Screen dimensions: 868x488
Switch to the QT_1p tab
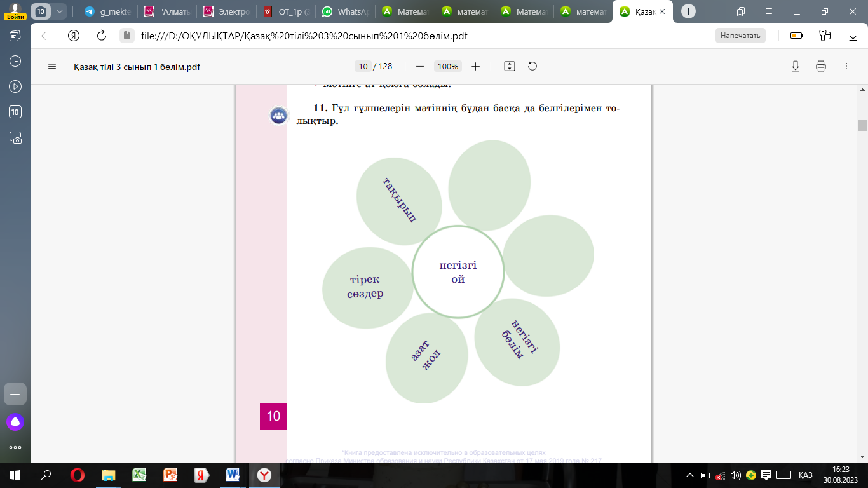point(287,11)
